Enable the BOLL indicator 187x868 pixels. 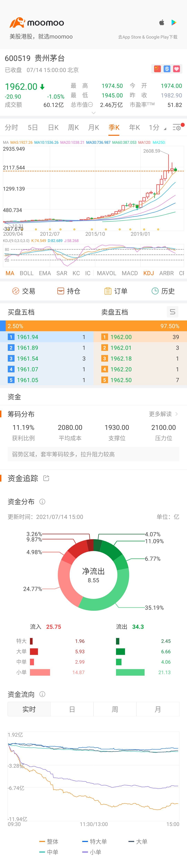coord(26,273)
